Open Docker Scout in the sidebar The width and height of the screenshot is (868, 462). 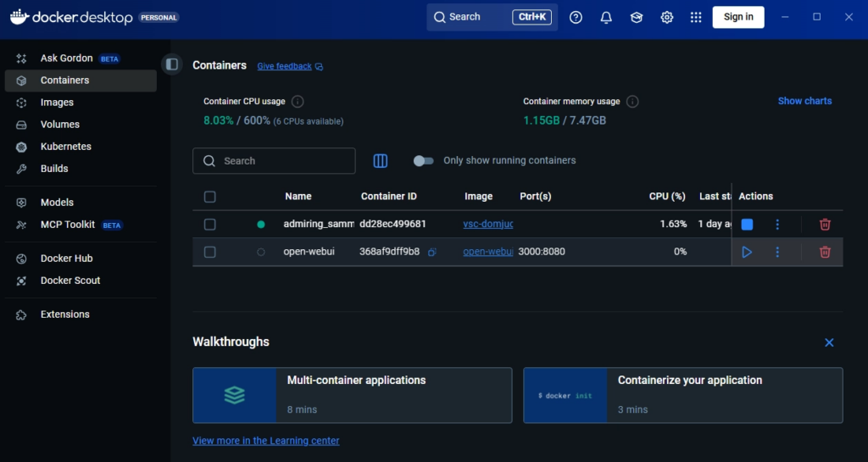[81, 281]
